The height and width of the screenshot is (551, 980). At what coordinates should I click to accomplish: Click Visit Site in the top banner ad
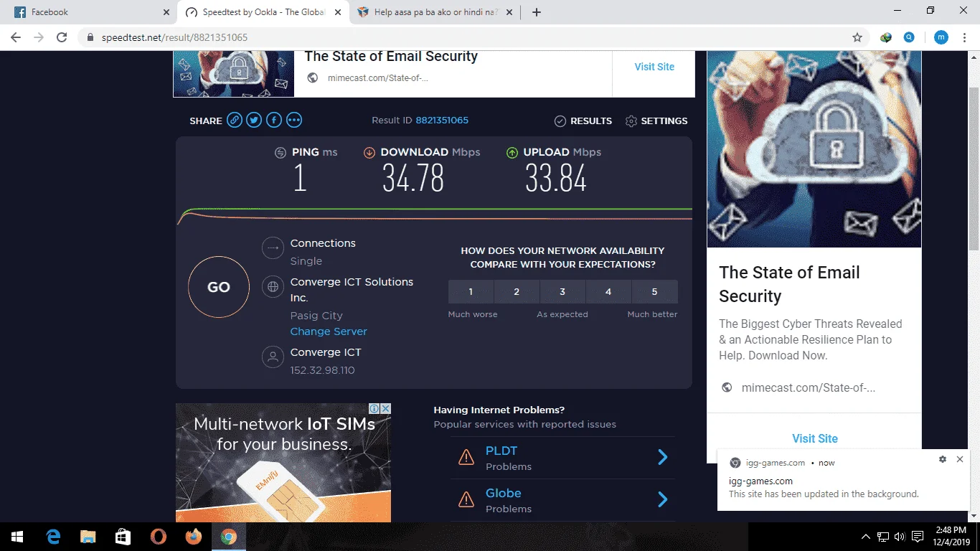654,67
